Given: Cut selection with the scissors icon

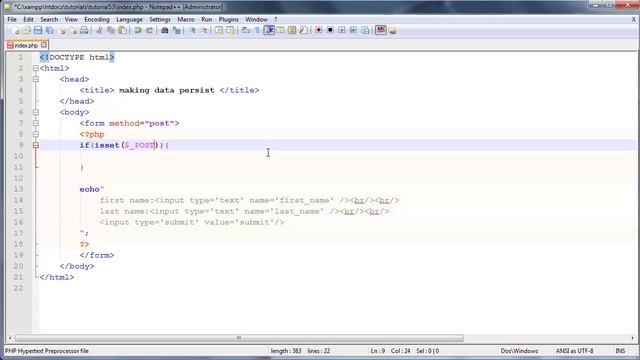Looking at the screenshot, I should coord(99,30).
